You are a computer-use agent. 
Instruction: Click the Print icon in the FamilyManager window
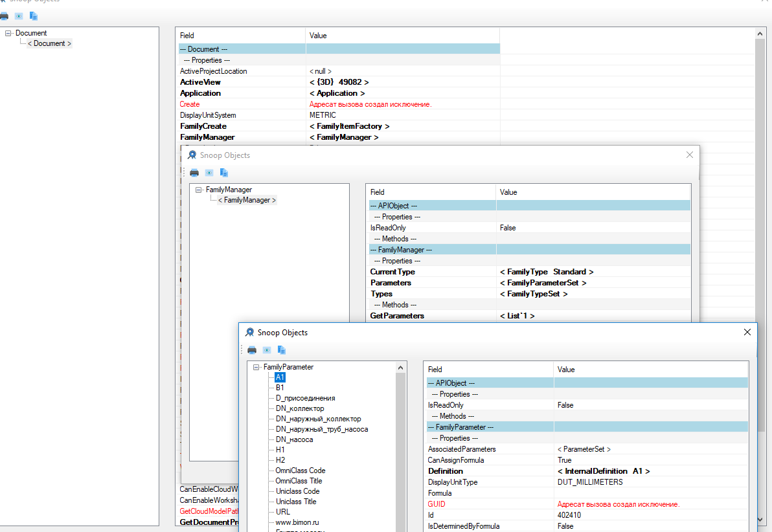click(x=194, y=173)
